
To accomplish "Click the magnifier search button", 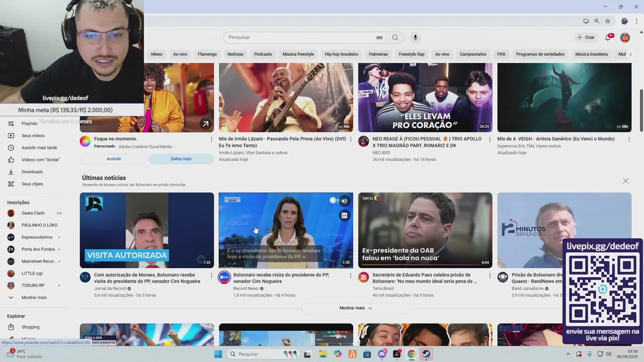I will click(395, 37).
